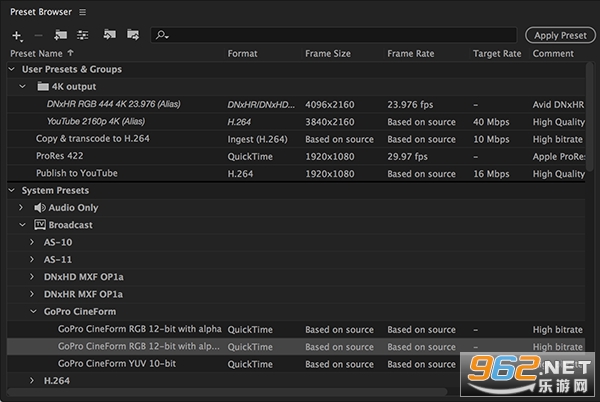Click the import presets icon
The image size is (600, 402).
point(110,35)
